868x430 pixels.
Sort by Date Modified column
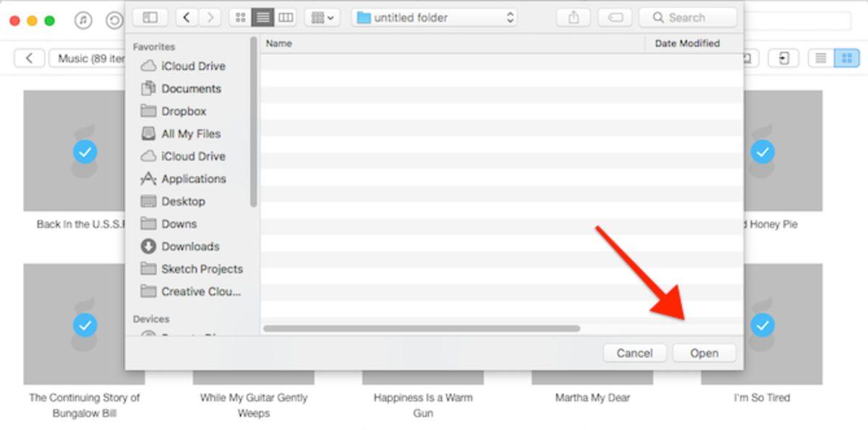point(686,43)
